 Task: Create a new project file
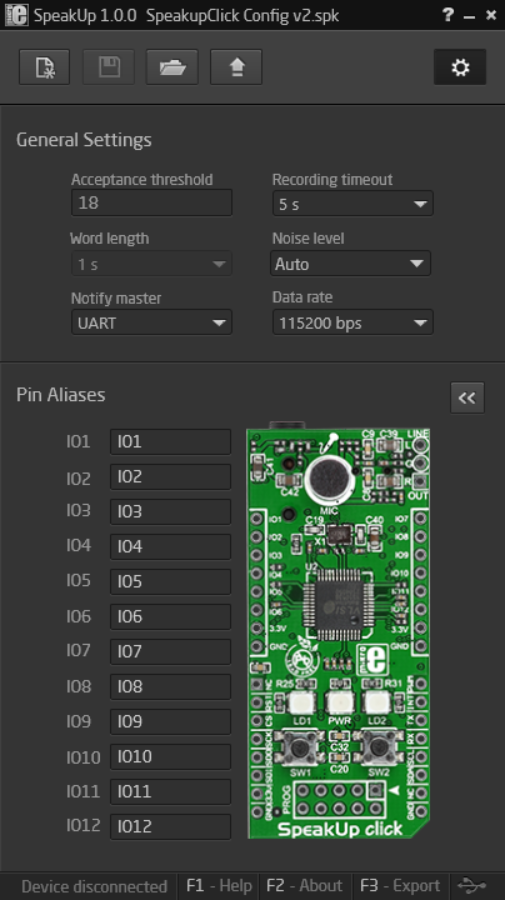44,67
